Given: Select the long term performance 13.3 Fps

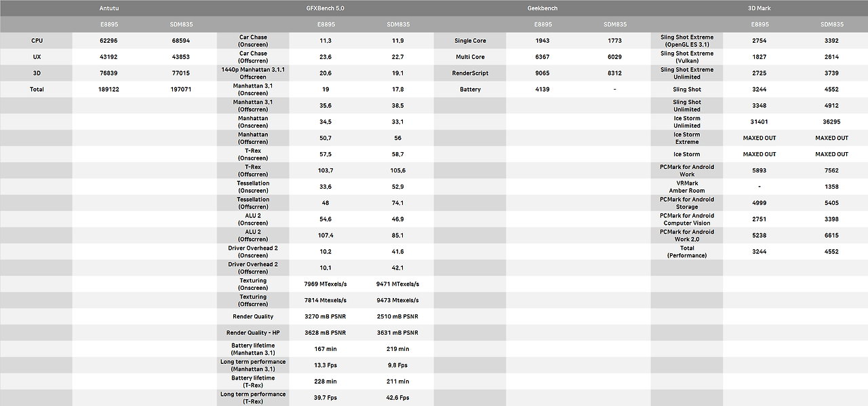Looking at the screenshot, I should tap(325, 365).
